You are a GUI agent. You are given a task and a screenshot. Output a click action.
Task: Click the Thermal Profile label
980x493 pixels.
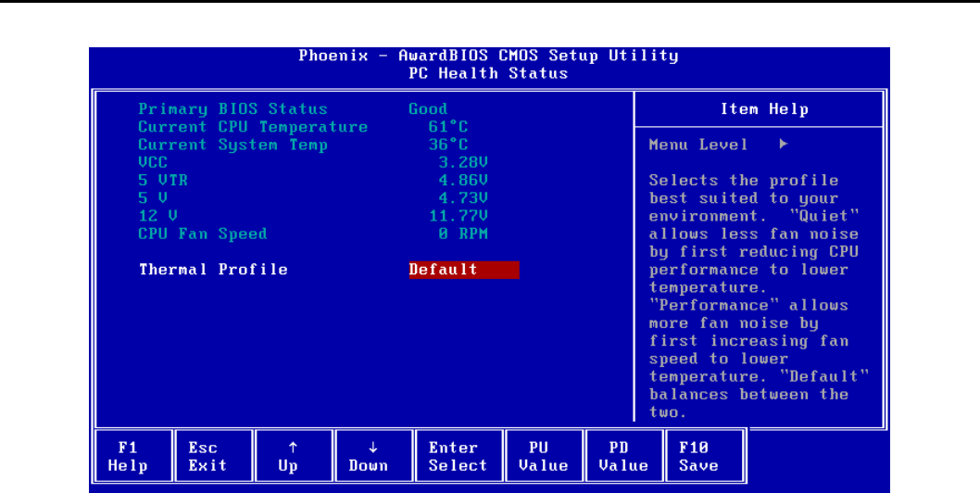pyautogui.click(x=213, y=270)
